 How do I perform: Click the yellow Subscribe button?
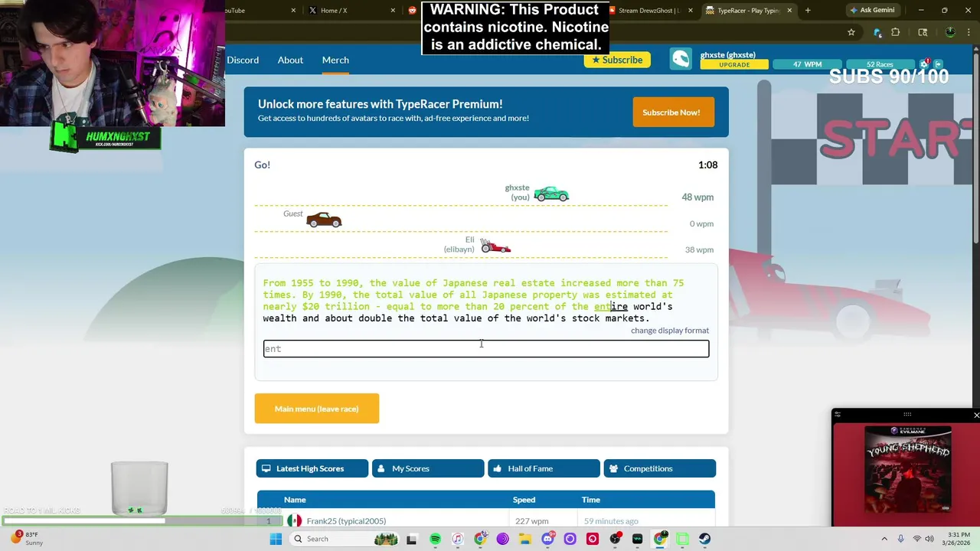click(x=617, y=60)
